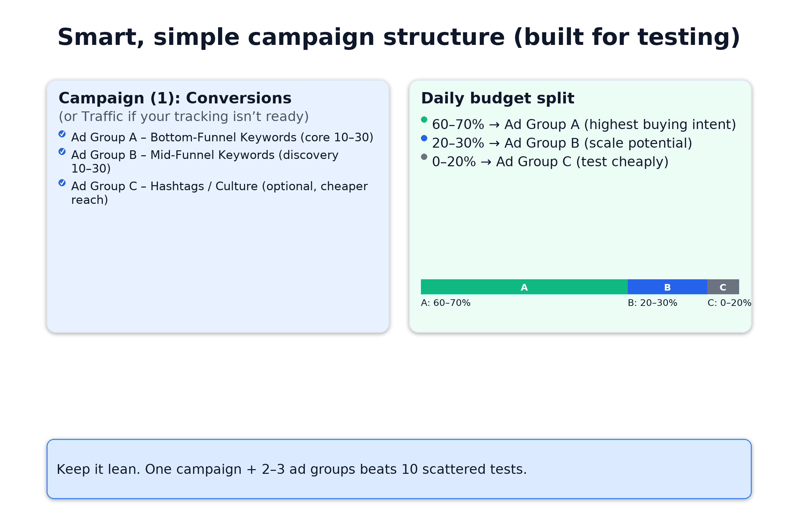Viewport: 798px width, 532px height.
Task: Click the 'Smart, simple campaign structure' title
Action: click(399, 37)
